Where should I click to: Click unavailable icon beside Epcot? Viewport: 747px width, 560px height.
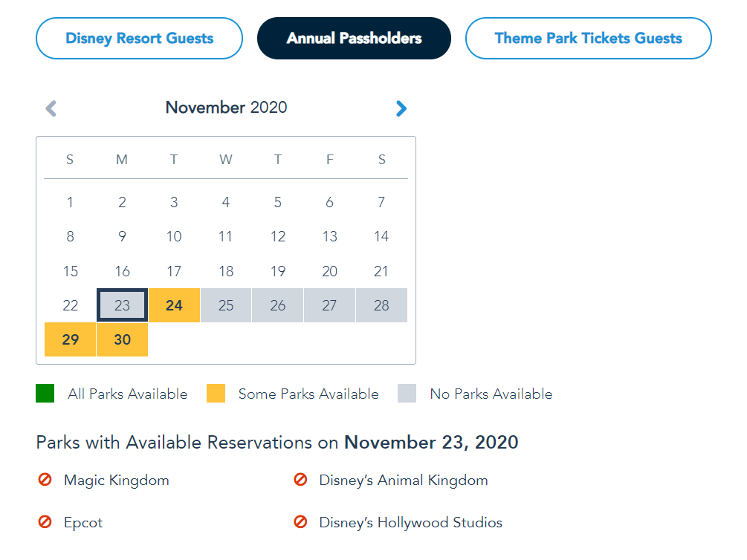(45, 522)
